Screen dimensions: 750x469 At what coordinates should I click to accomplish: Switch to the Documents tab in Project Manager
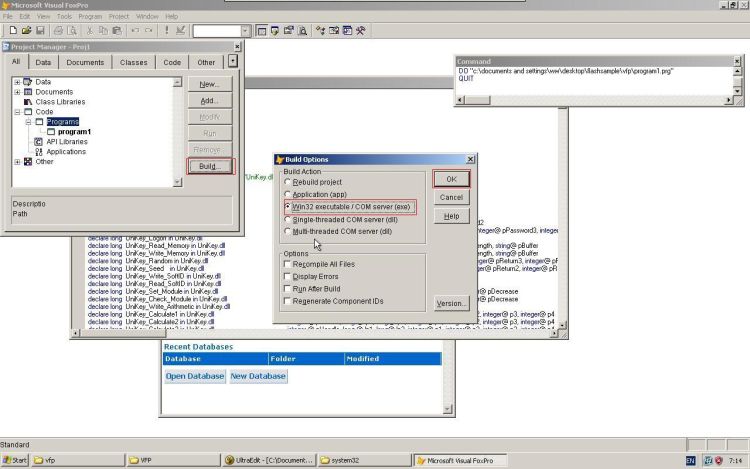(85, 62)
